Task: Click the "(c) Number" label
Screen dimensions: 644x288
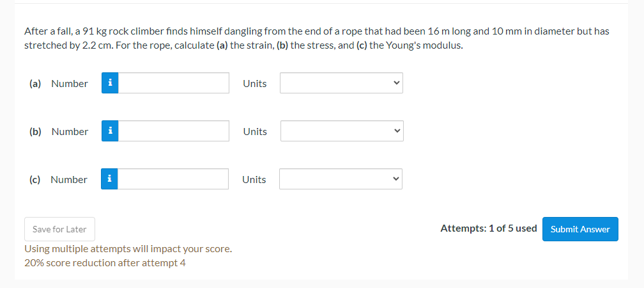Action: pyautogui.click(x=58, y=180)
